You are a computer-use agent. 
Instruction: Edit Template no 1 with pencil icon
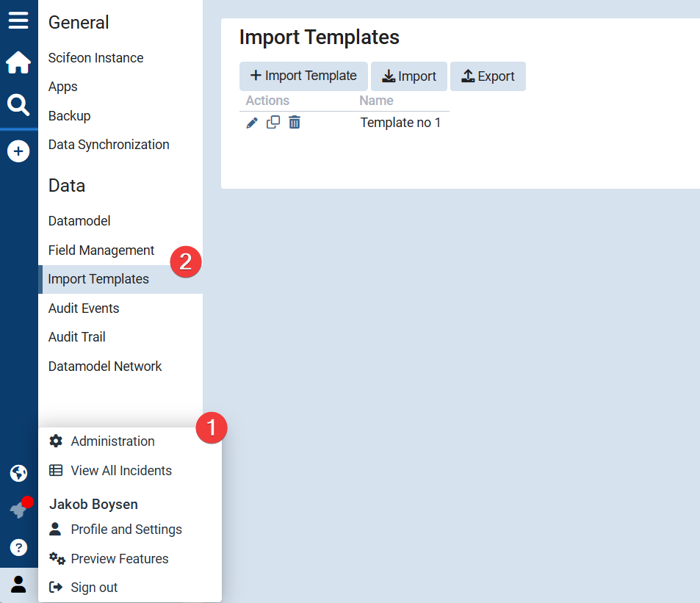point(252,123)
